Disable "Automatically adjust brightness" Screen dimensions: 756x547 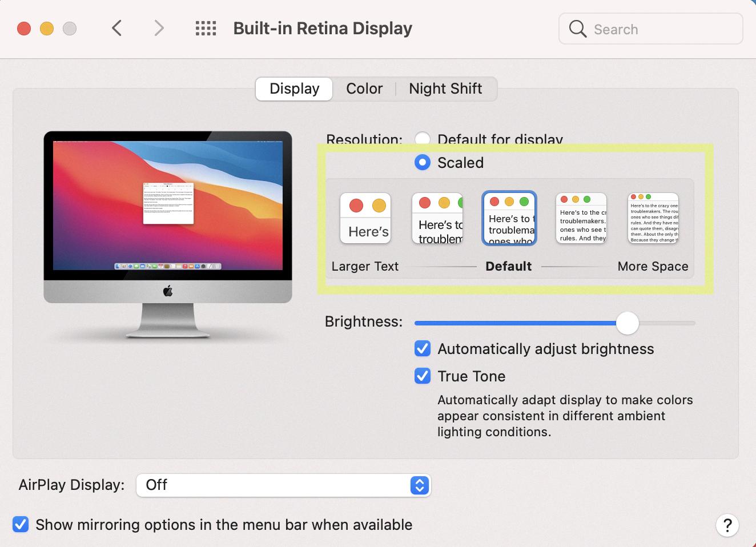pyautogui.click(x=422, y=348)
